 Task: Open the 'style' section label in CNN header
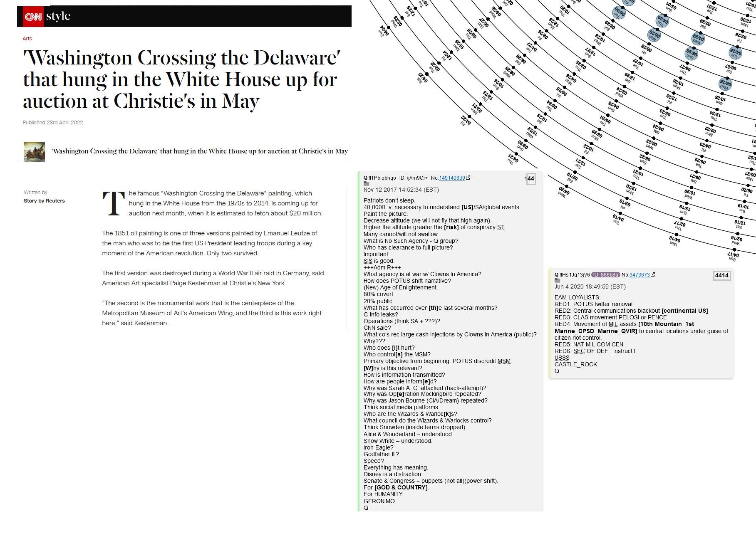[x=58, y=16]
